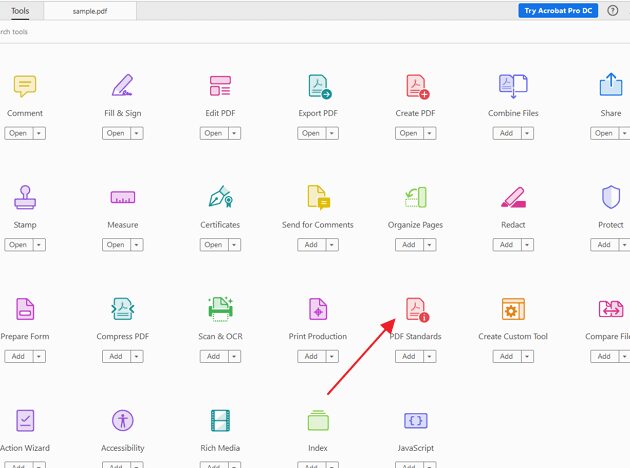Click Add button under Scan & OCR
630x468 pixels.
pyautogui.click(x=213, y=356)
